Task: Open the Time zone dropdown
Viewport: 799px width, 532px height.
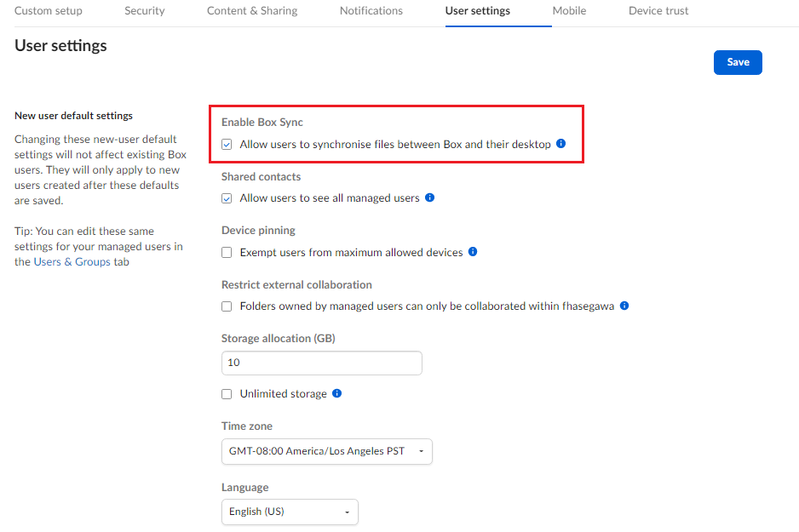Action: pyautogui.click(x=326, y=451)
